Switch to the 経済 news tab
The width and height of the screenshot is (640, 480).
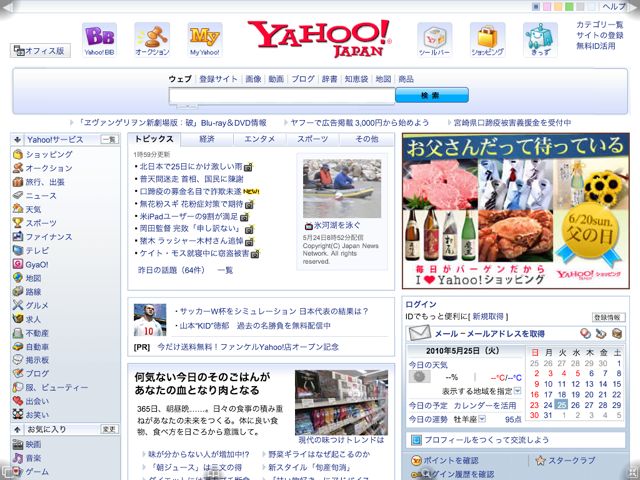(x=207, y=139)
